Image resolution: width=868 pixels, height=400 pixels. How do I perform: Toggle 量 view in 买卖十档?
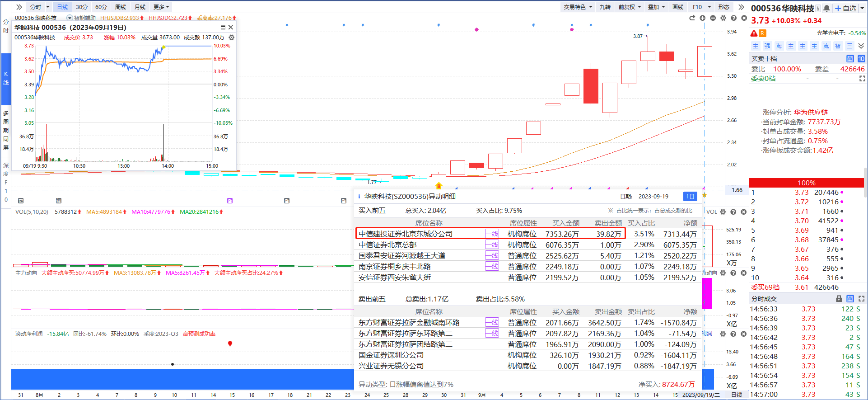point(850,59)
